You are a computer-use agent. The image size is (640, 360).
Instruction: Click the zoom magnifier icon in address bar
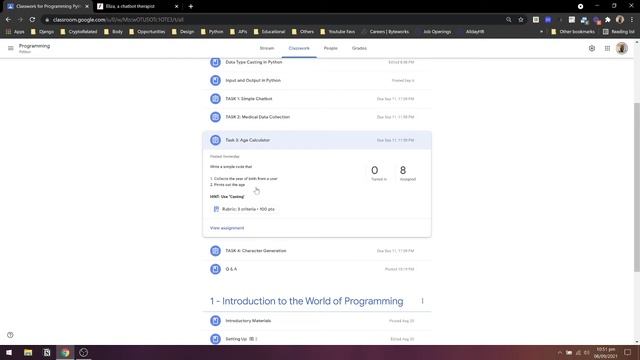[509, 20]
